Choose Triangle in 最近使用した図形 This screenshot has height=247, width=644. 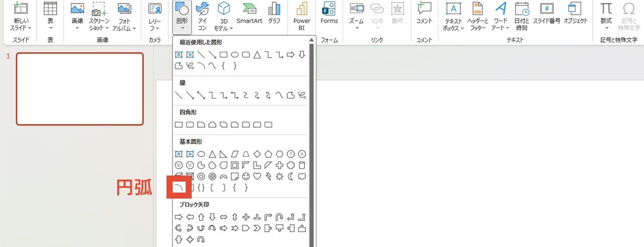coord(257,54)
